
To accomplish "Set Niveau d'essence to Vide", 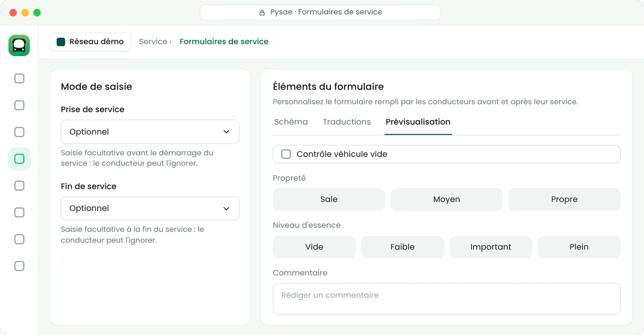I will (x=314, y=247).
